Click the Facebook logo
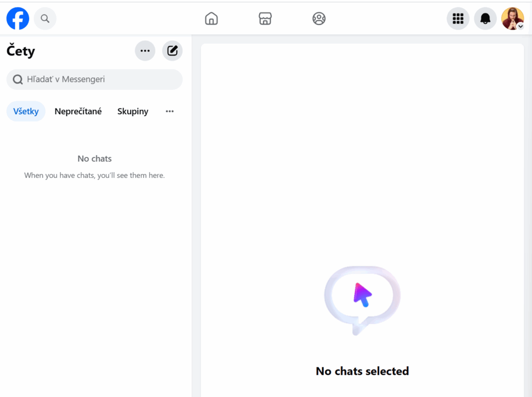Viewport: 532px width, 397px height. pos(18,18)
